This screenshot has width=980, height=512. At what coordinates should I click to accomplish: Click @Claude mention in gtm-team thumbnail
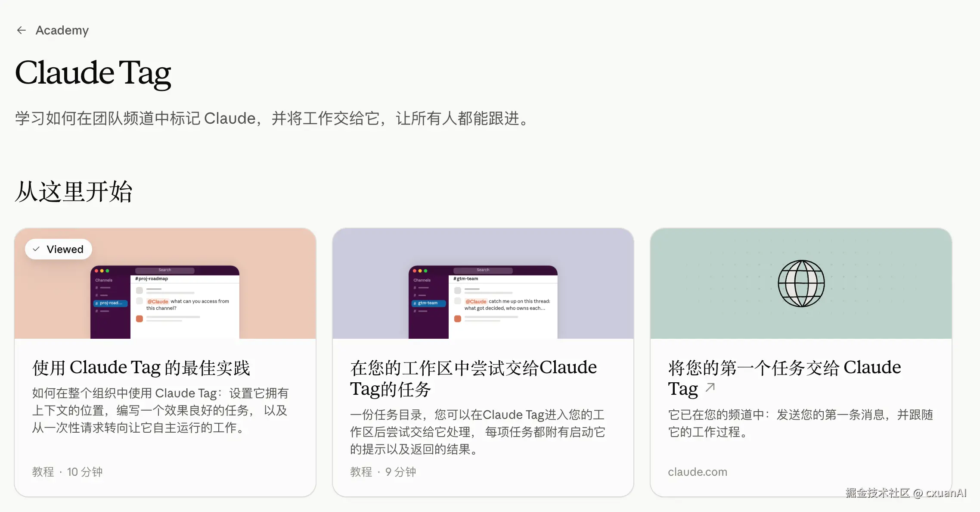pos(476,302)
